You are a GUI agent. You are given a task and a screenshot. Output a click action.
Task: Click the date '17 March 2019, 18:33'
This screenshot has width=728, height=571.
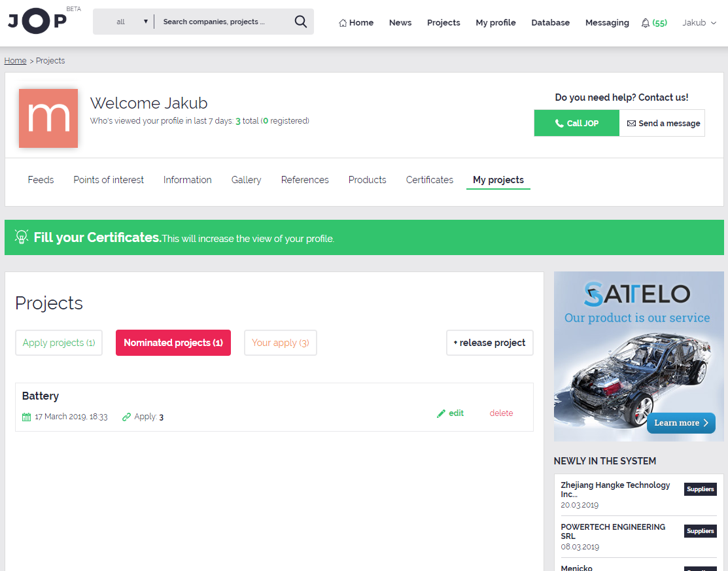[x=71, y=417]
